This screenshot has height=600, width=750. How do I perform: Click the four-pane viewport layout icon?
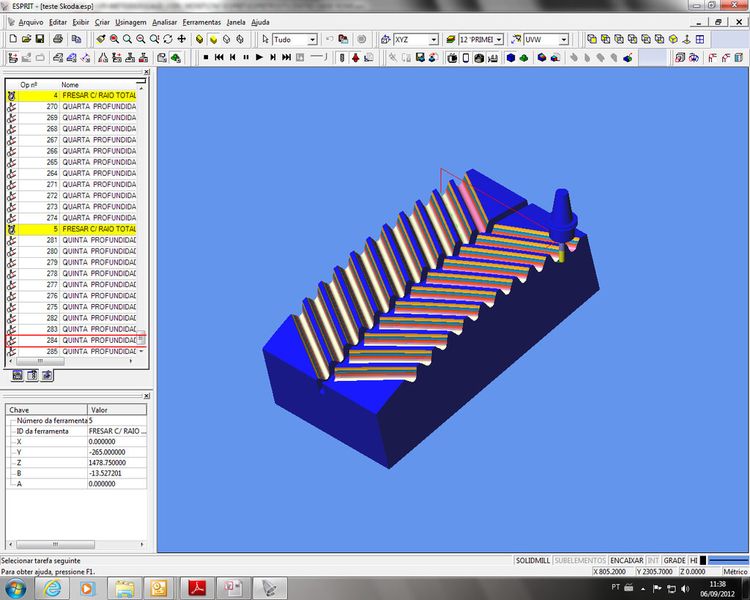(x=700, y=39)
